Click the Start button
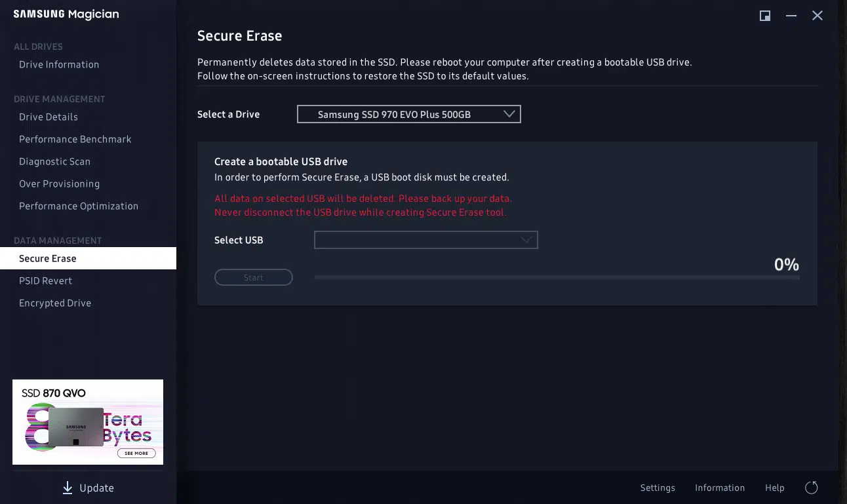Viewport: 847px width, 504px height. click(254, 278)
